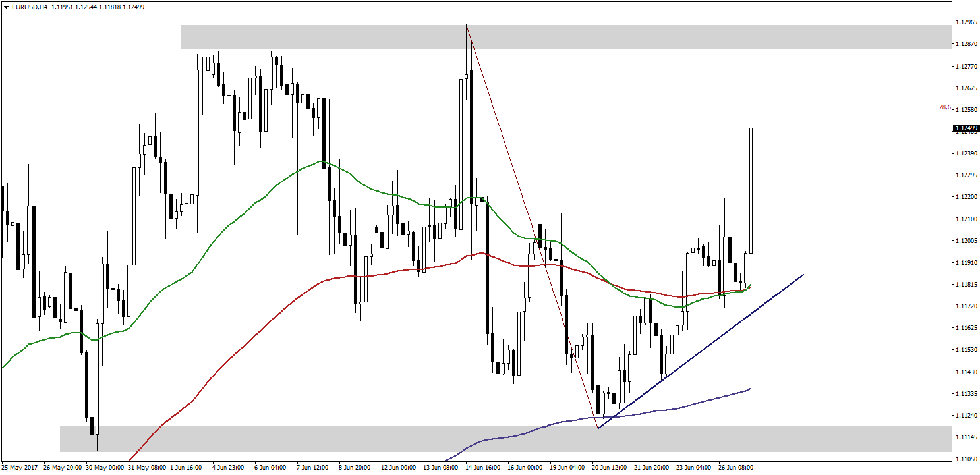Click price scale value 1.11145
The height and width of the screenshot is (475, 980).
pyautogui.click(x=966, y=437)
